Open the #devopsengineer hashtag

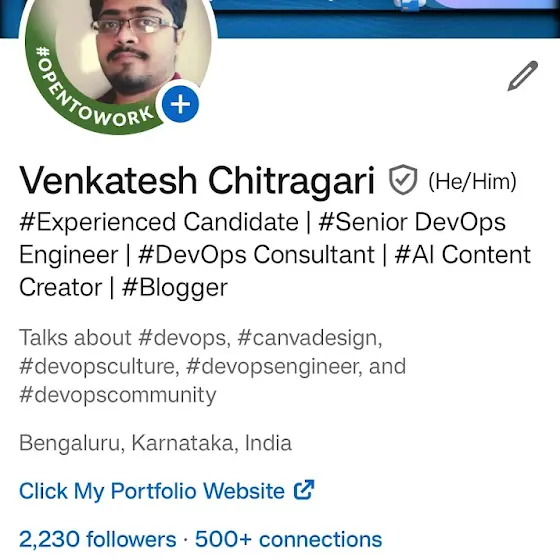pyautogui.click(x=272, y=366)
